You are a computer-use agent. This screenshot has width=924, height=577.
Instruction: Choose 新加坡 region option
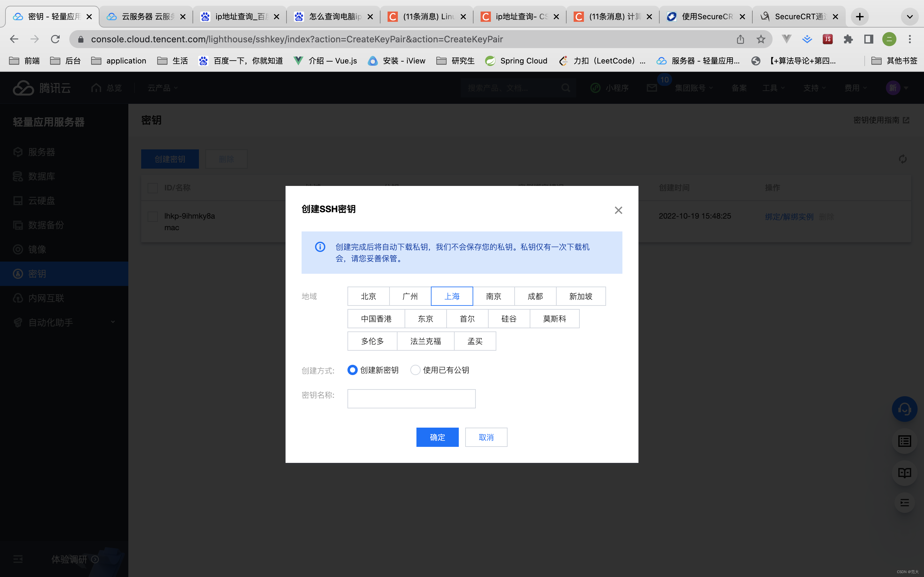click(x=580, y=296)
